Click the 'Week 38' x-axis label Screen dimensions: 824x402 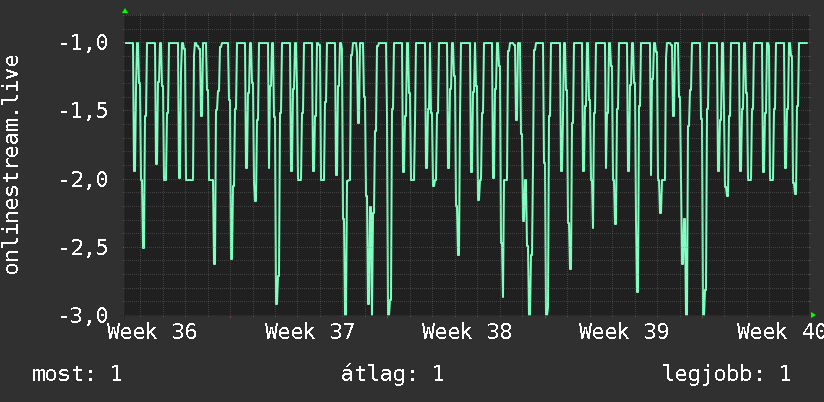(x=467, y=332)
